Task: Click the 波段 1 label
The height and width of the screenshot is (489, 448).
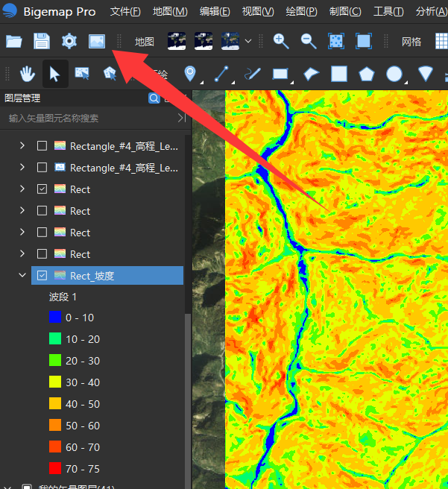Action: 63,297
